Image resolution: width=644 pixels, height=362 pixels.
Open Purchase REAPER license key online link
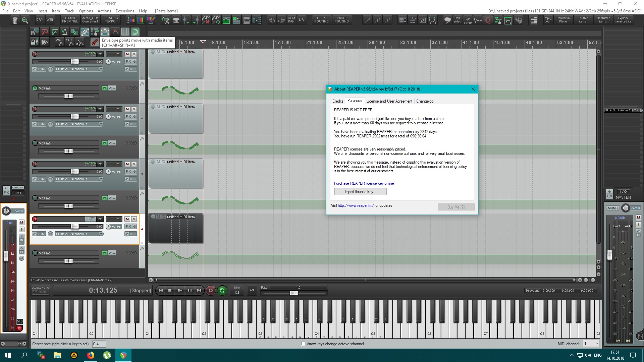click(364, 183)
